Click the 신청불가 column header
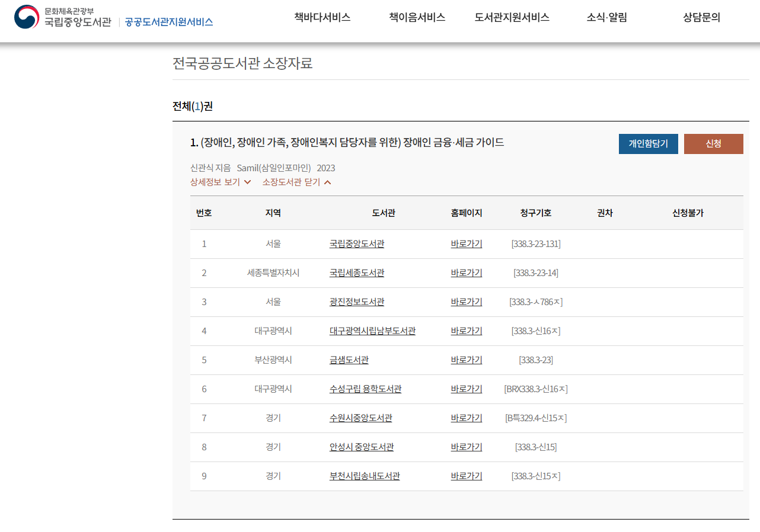The height and width of the screenshot is (532, 760). point(688,213)
